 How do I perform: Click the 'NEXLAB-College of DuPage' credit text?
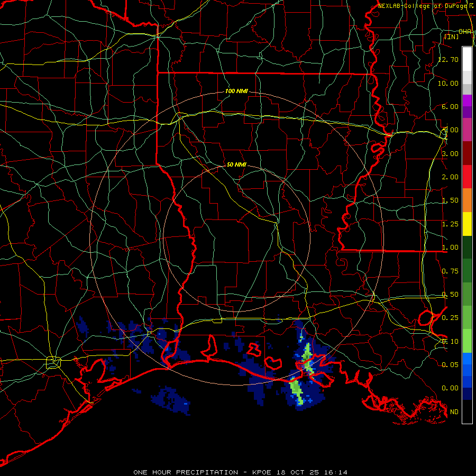[x=423, y=6]
